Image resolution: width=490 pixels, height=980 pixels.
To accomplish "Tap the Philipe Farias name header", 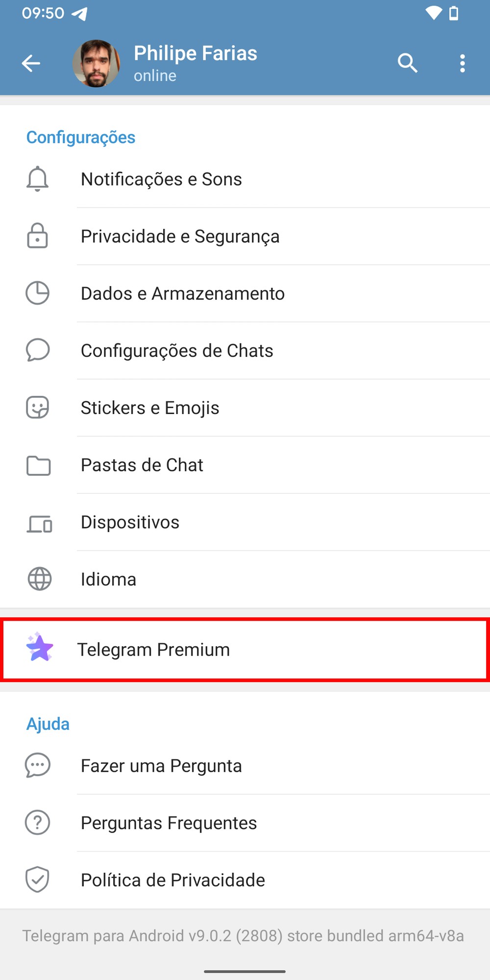I will [x=195, y=53].
